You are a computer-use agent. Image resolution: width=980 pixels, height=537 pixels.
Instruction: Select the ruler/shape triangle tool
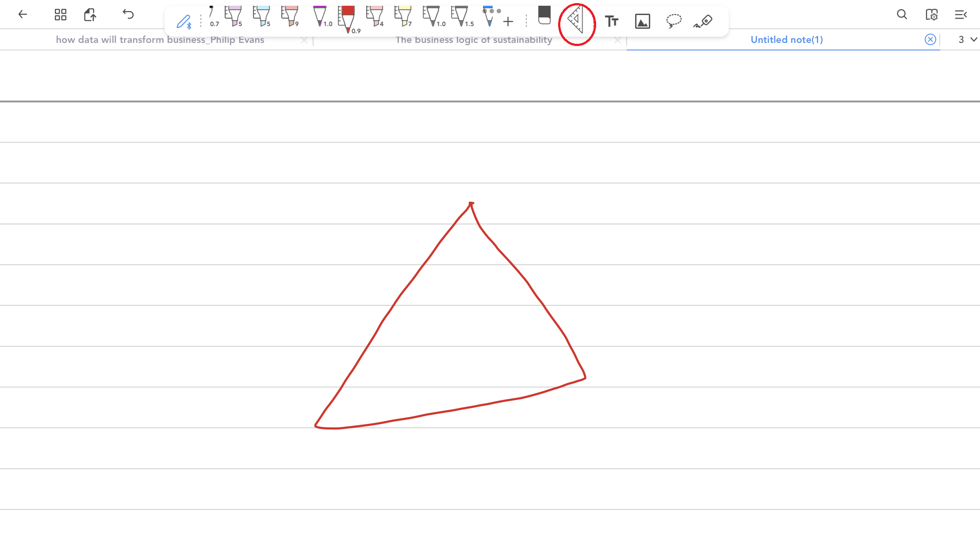(x=576, y=20)
